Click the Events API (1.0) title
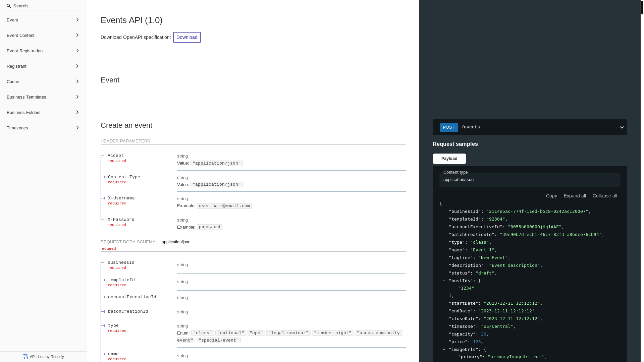Screen dimensions: 644x362 (131, 20)
